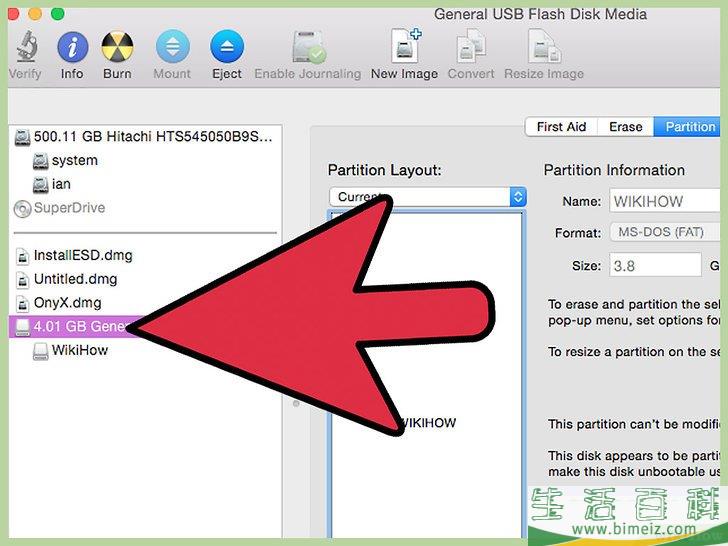This screenshot has height=546, width=728.
Task: Select InstallESD.dmg in the sidebar
Action: 82,255
